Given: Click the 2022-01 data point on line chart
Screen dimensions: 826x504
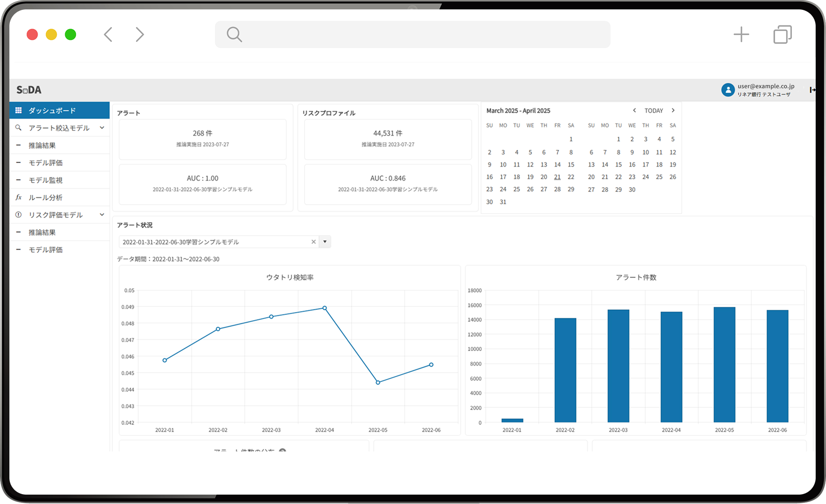Looking at the screenshot, I should 165,360.
